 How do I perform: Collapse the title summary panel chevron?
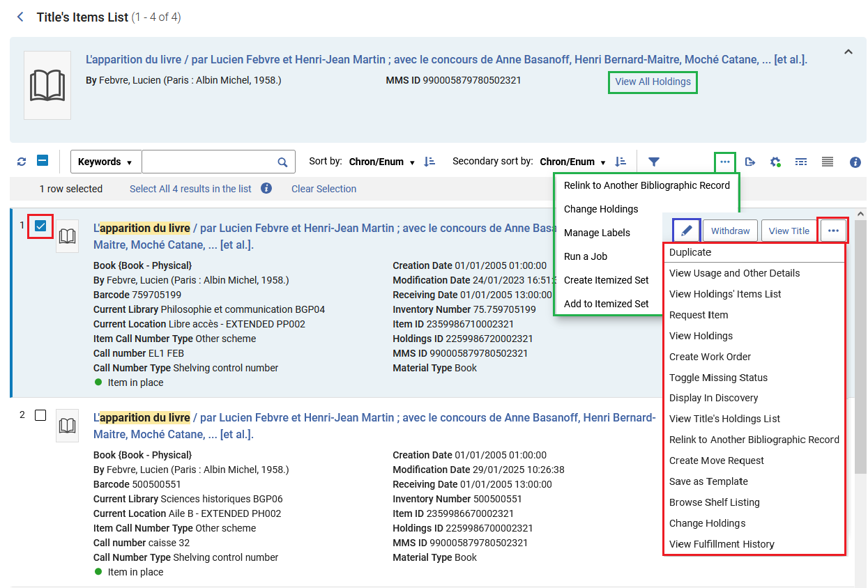tap(848, 52)
